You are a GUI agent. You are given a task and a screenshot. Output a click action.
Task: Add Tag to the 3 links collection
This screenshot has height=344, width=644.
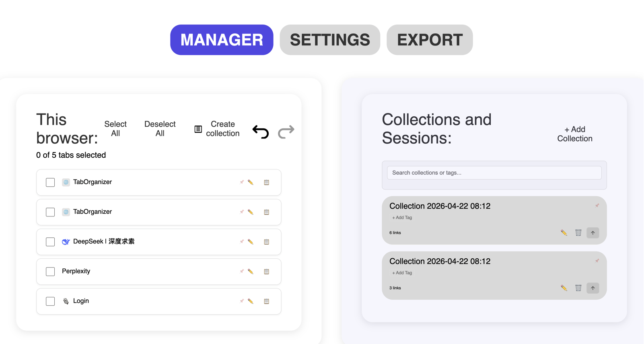point(402,273)
